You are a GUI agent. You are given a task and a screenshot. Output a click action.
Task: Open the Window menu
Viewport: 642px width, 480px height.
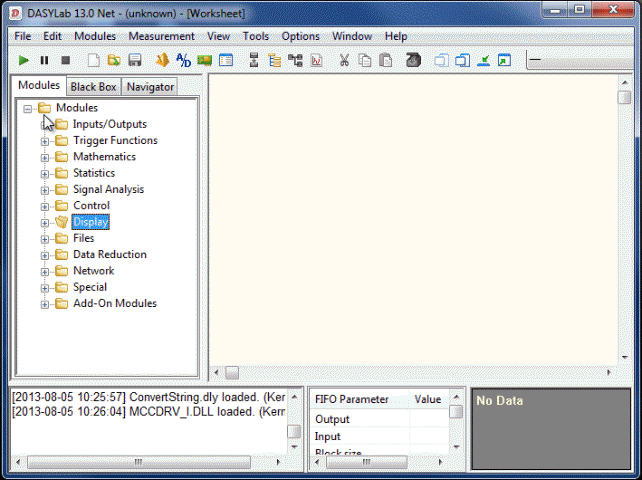[352, 36]
